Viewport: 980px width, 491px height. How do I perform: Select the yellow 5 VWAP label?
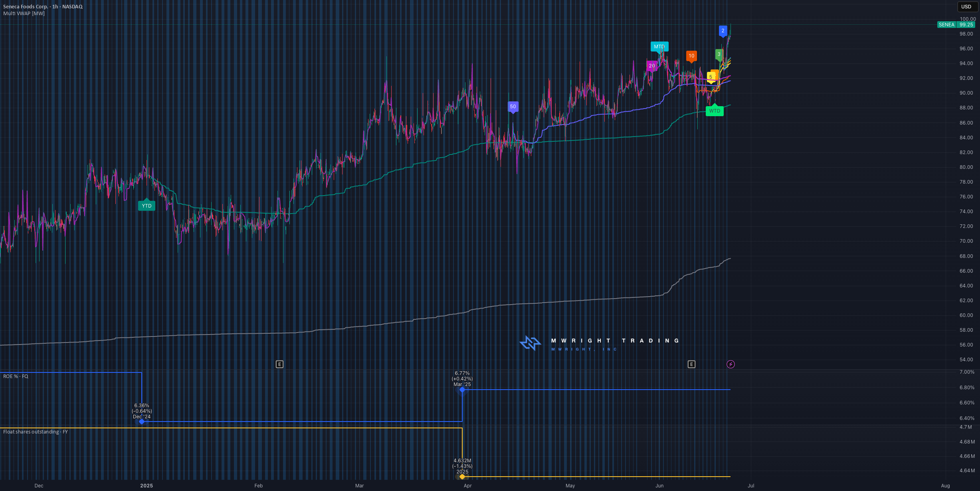coord(711,77)
